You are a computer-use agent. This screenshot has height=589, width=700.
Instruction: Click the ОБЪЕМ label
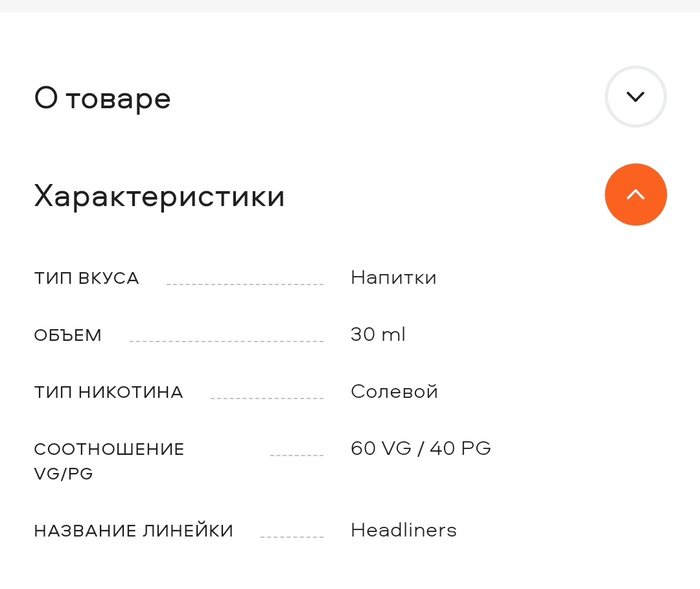(x=68, y=335)
